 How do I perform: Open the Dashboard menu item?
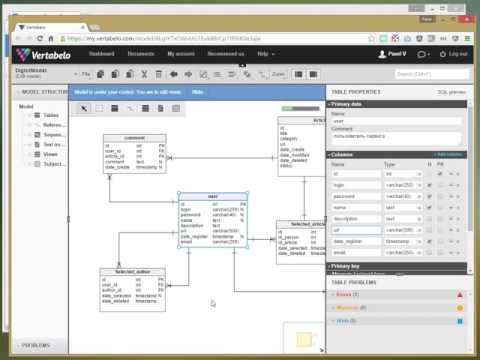coord(102,54)
